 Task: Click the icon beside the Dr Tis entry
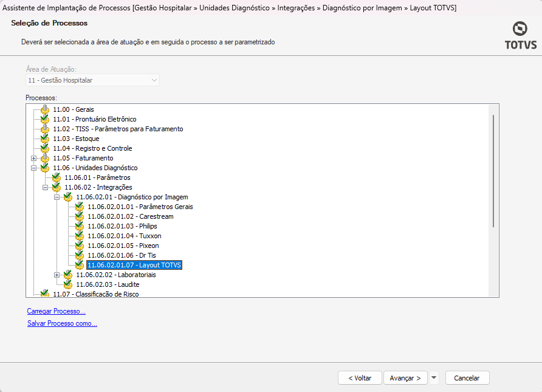pos(80,255)
